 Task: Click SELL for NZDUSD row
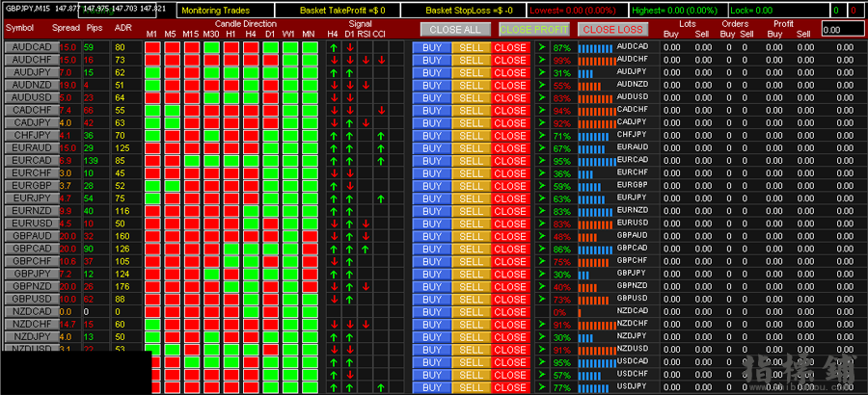pyautogui.click(x=471, y=350)
